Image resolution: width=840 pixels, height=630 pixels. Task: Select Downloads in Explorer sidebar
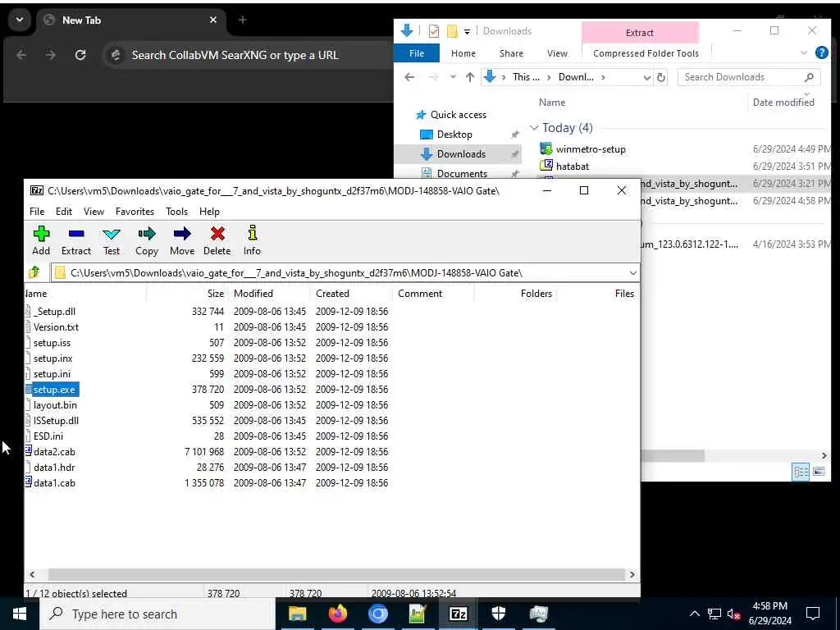point(461,153)
